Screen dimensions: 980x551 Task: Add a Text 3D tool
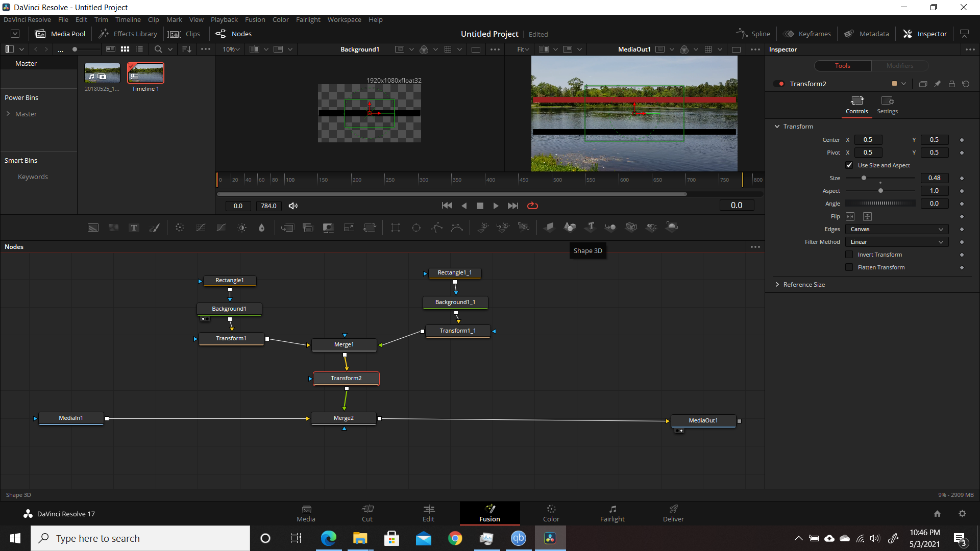point(591,228)
